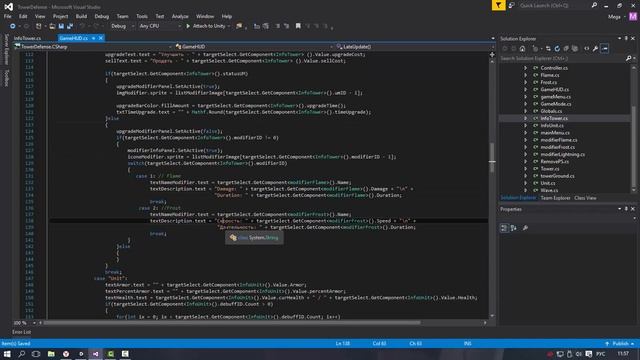Open the feedback icon beside Quick Launch
Screen dimensions: 640x360
click(511, 5)
